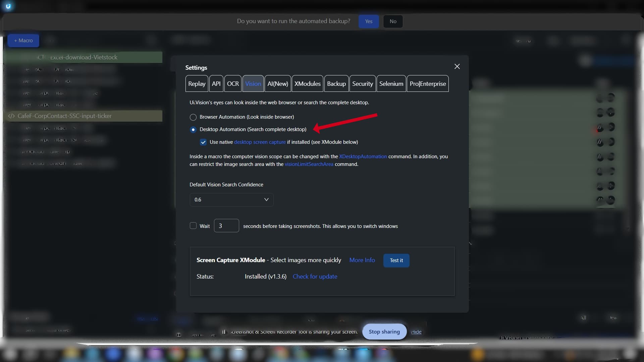Open More Info for Screen Capture XModule
Viewport: 644px width, 362px height.
[362, 260]
